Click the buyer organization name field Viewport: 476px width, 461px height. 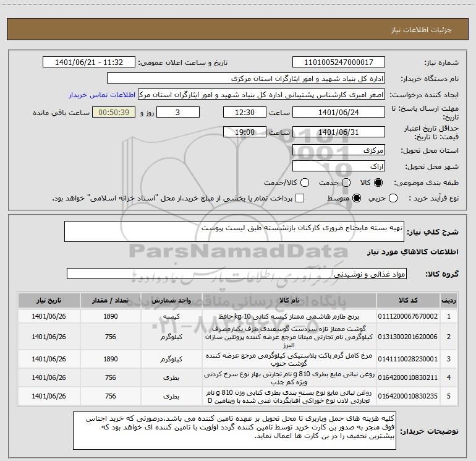click(246, 79)
